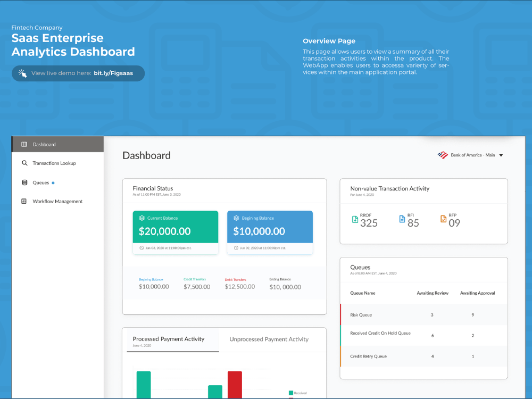The height and width of the screenshot is (399, 532).
Task: Select Workflow Management in the sidebar menu
Action: click(59, 201)
